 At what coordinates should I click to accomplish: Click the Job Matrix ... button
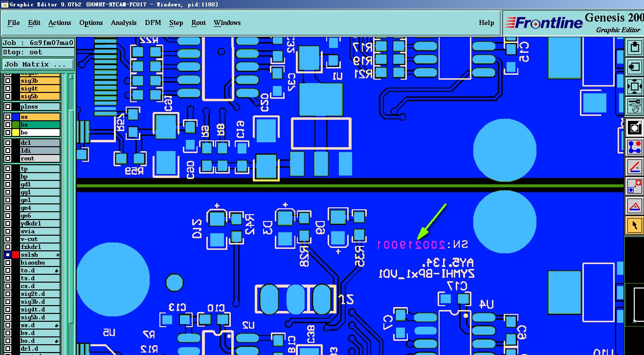click(x=38, y=64)
